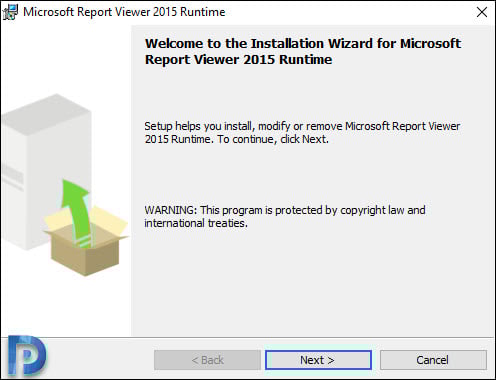Proceed with the Next > button
The height and width of the screenshot is (380, 496).
(x=318, y=360)
